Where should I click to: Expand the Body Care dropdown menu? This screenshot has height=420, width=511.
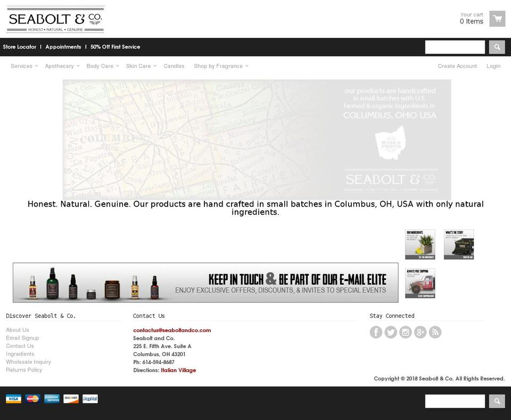click(103, 66)
